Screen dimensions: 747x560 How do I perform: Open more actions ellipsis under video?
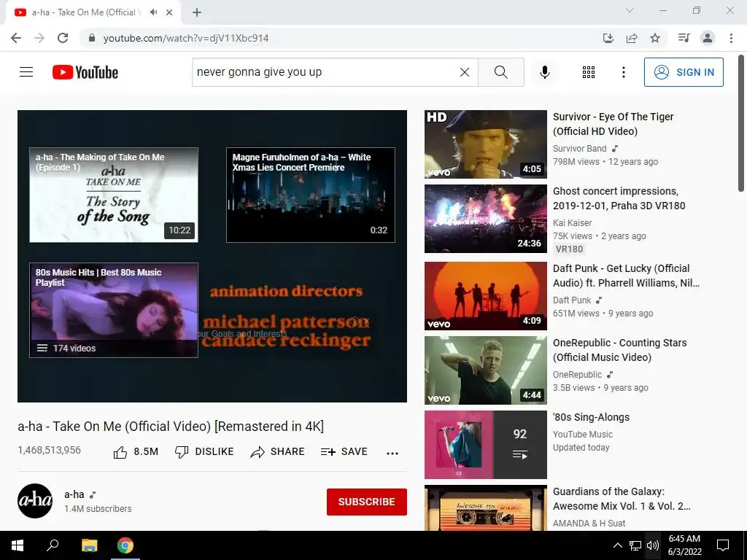click(x=392, y=453)
